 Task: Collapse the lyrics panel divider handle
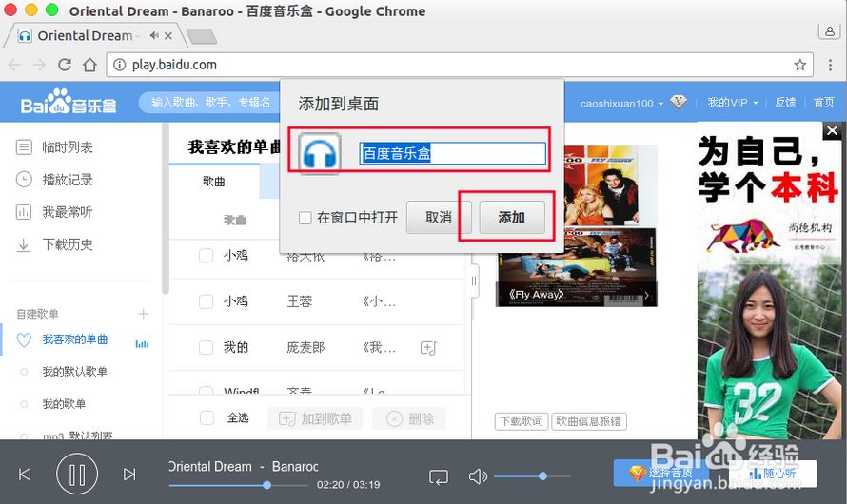click(474, 281)
